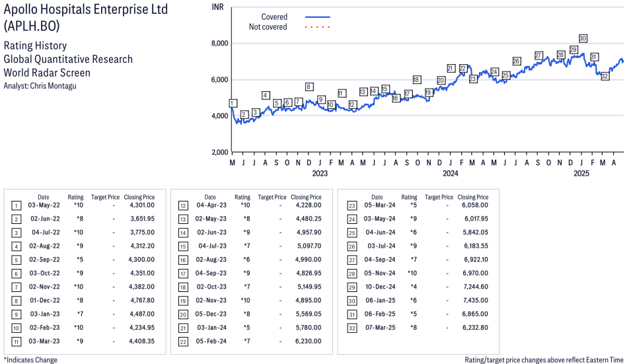Click chart marker 1 at chart start
The height and width of the screenshot is (364, 631).
click(233, 103)
